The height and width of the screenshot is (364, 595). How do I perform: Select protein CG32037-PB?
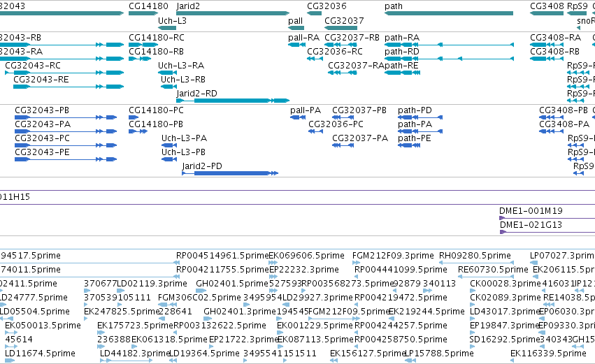(343, 117)
